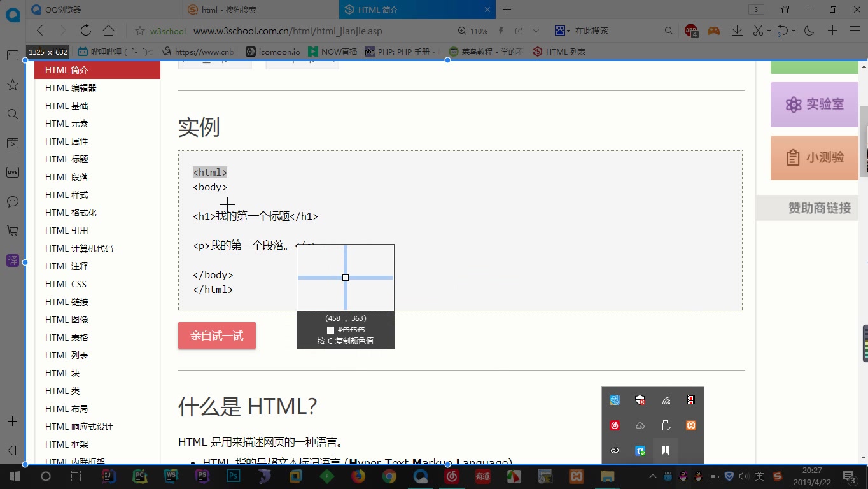Image resolution: width=868 pixels, height=489 pixels.
Task: Click the share icon in address bar
Action: 519,31
